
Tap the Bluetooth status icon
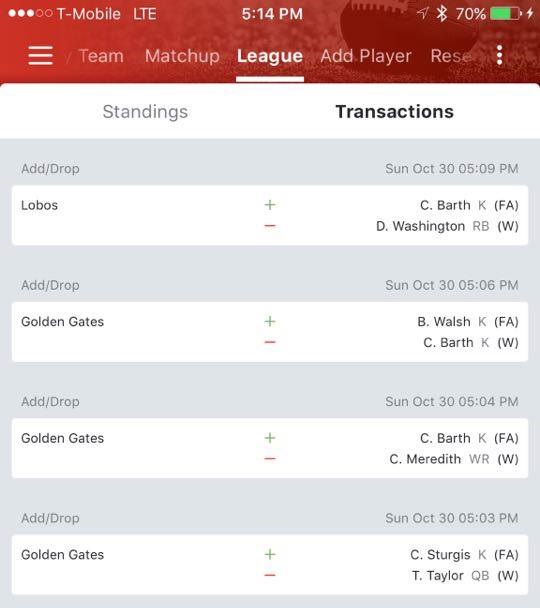tap(442, 14)
